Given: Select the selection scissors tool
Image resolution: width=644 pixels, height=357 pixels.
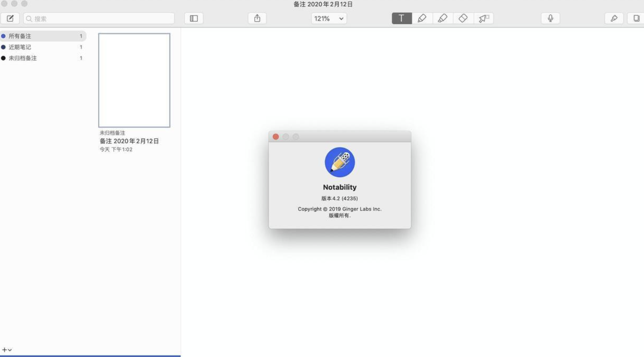Looking at the screenshot, I should pyautogui.click(x=483, y=18).
